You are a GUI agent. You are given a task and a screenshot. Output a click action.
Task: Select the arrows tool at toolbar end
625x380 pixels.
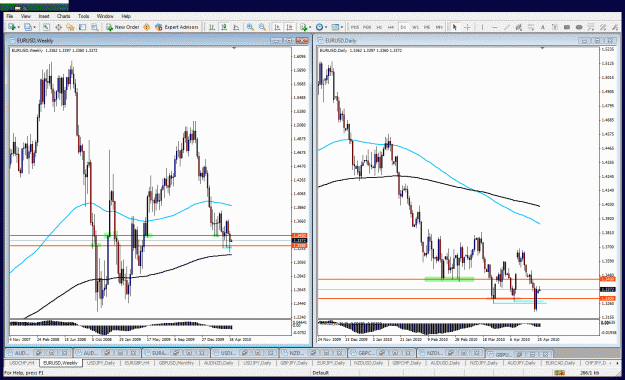614,27
